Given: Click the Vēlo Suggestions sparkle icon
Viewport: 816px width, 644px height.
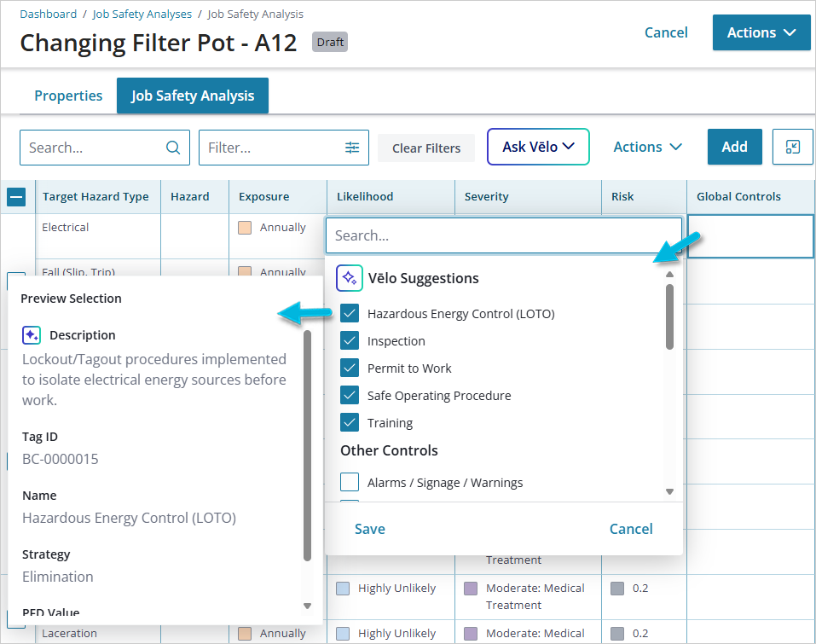Looking at the screenshot, I should 350,278.
